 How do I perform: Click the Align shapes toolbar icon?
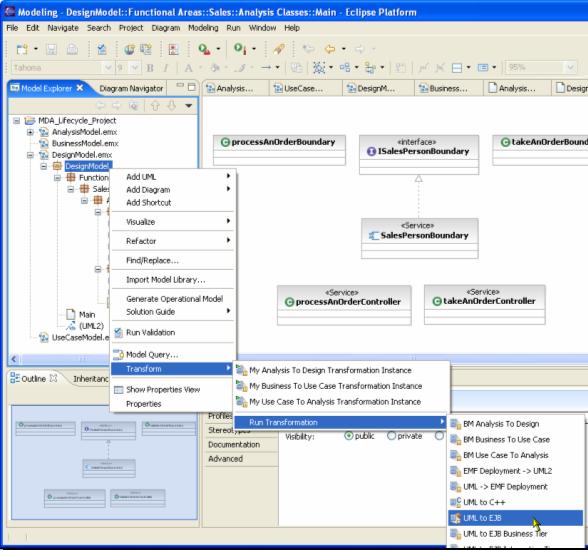click(345, 68)
